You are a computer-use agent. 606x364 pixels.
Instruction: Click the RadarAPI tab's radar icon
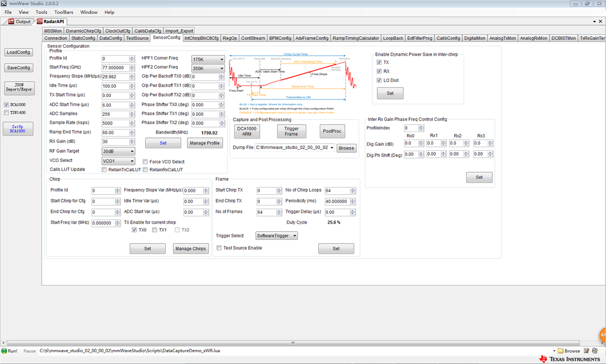[x=40, y=22]
